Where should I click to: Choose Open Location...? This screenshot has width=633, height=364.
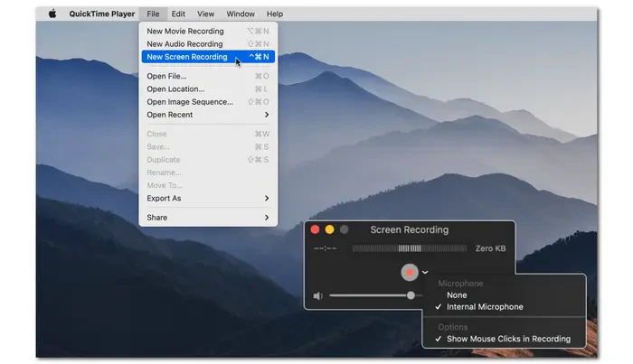(208, 89)
